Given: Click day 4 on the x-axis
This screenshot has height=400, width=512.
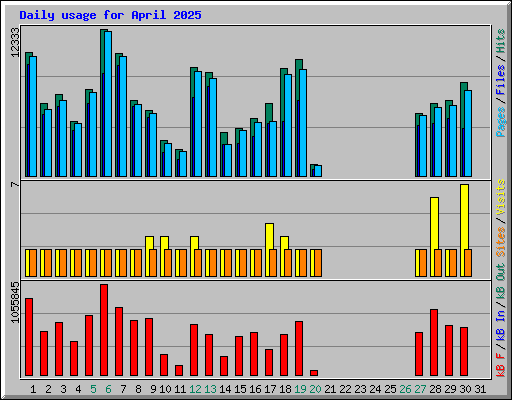Looking at the screenshot, I should pyautogui.click(x=78, y=389).
